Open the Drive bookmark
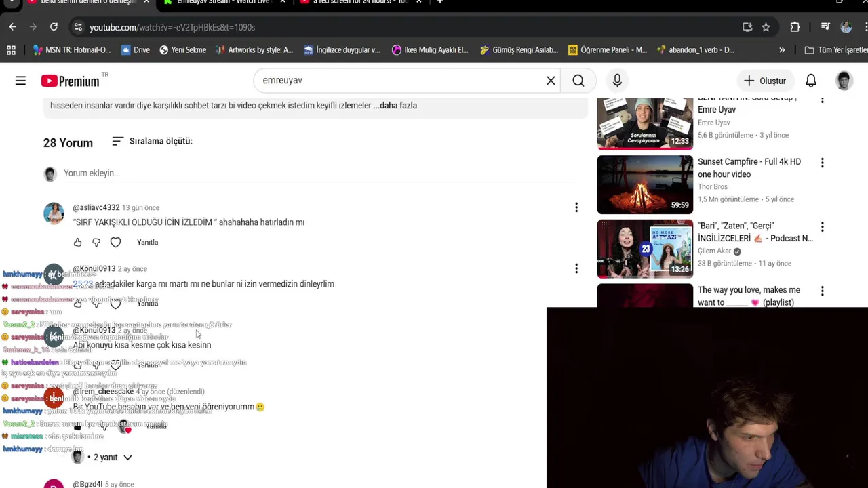Screen dimensions: 868x488 tap(136, 50)
